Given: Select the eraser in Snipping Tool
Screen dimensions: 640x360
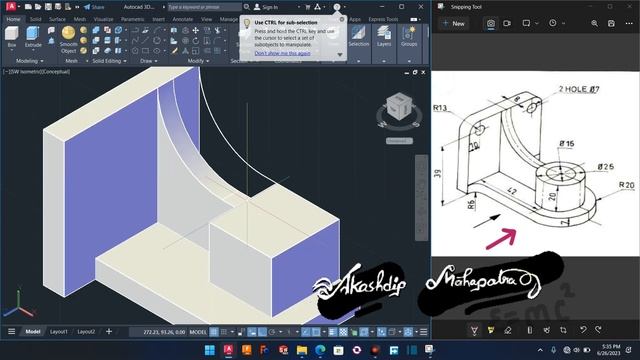Looking at the screenshot, I should tap(508, 330).
